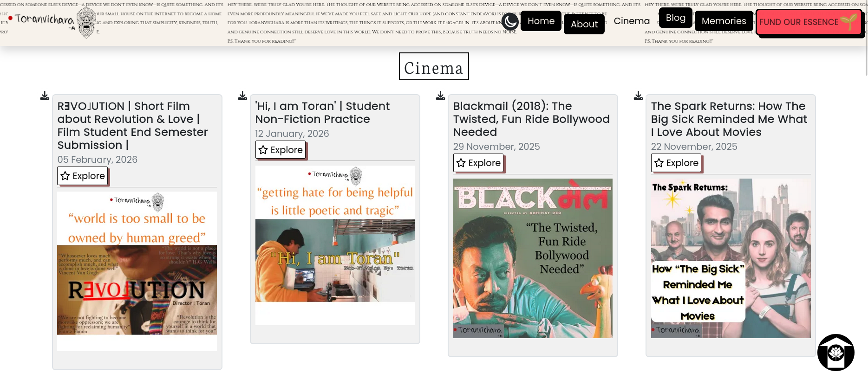Explore the Revolution short film post
This screenshot has height=385, width=868.
[x=83, y=176]
